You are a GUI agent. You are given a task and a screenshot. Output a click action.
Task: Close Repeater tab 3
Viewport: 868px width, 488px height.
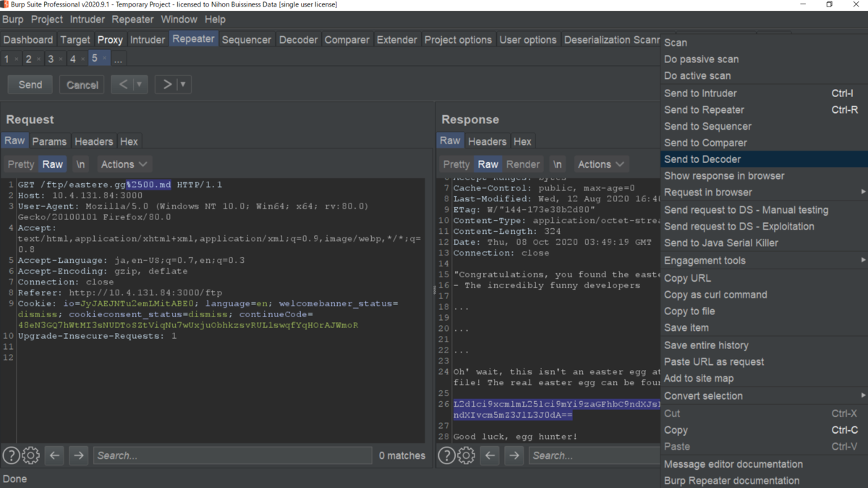(x=61, y=59)
